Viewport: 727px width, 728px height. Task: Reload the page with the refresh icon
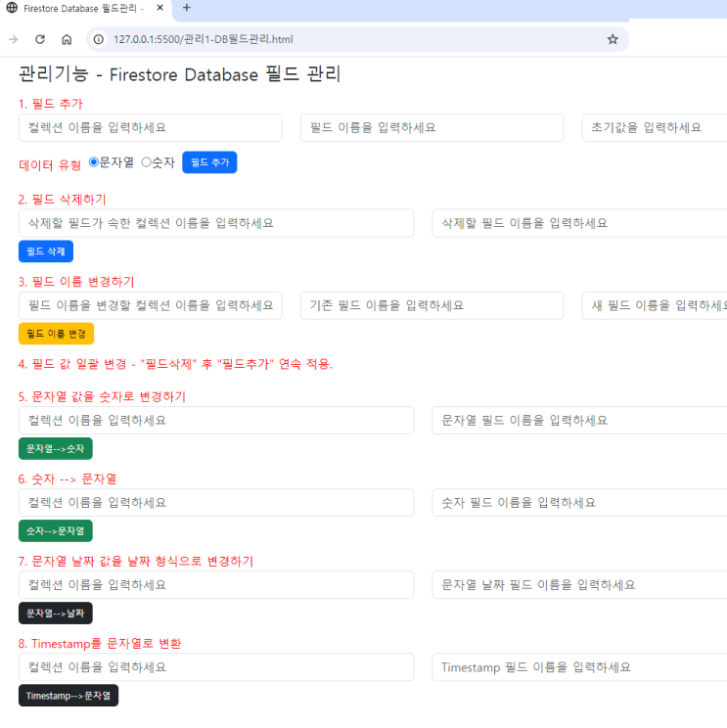[x=40, y=39]
